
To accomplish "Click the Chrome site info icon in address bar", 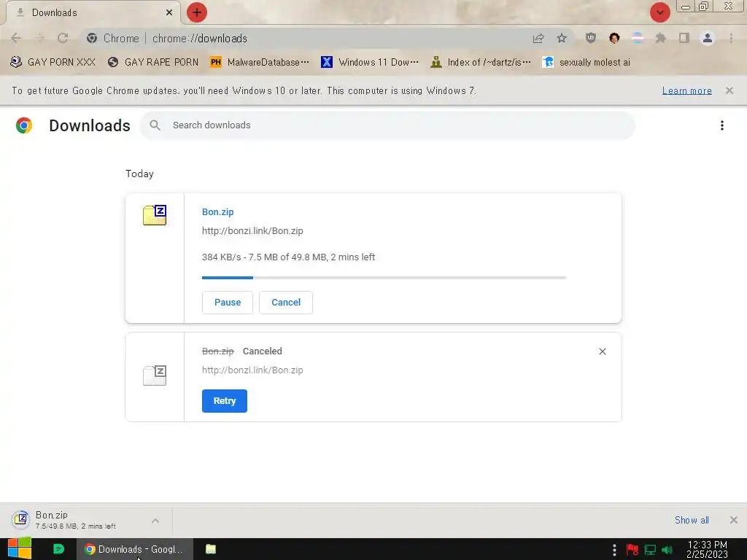I will [x=92, y=38].
